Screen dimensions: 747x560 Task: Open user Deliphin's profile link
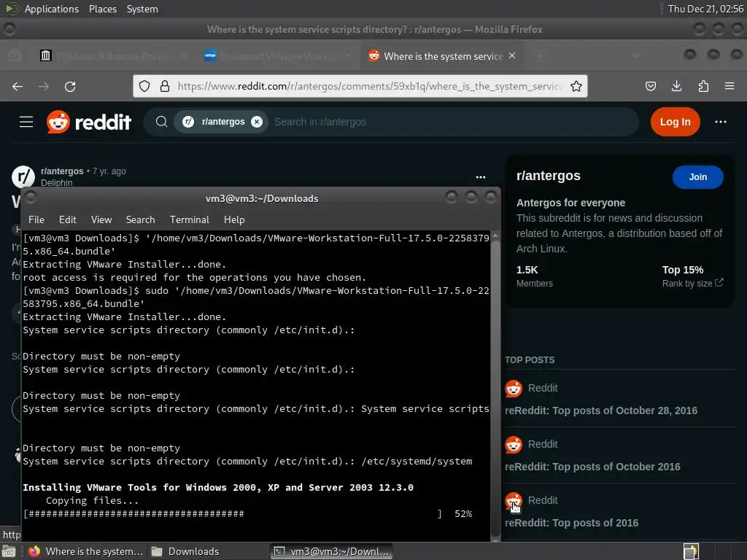click(x=57, y=182)
